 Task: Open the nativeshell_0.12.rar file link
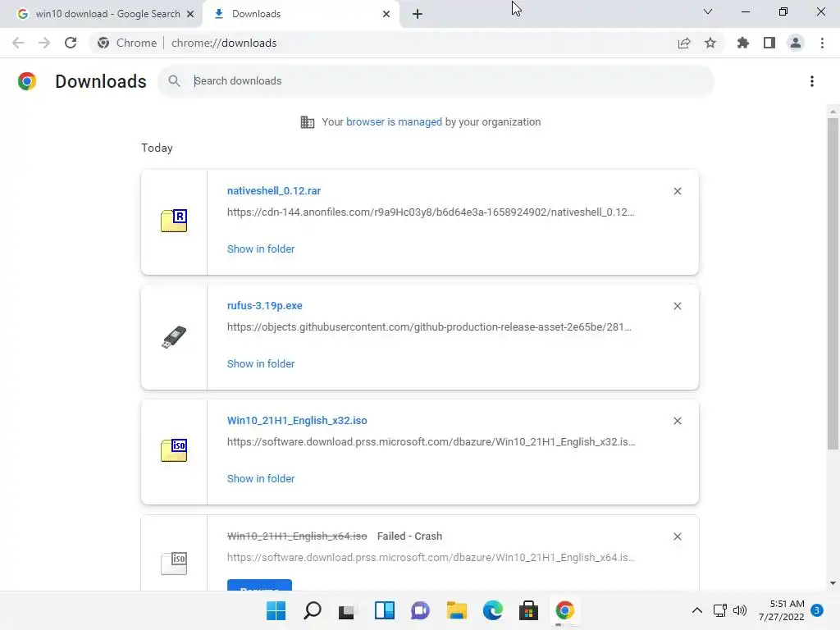[x=274, y=190]
